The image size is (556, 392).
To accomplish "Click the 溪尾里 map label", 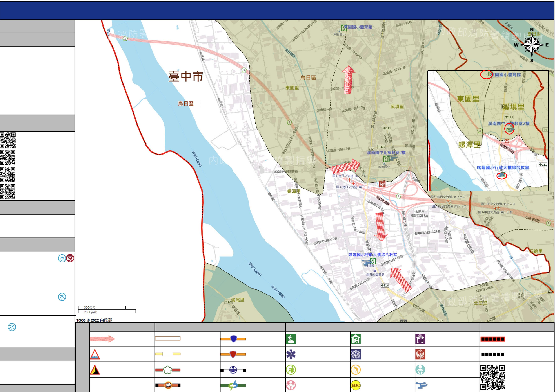I will tap(238, 300).
